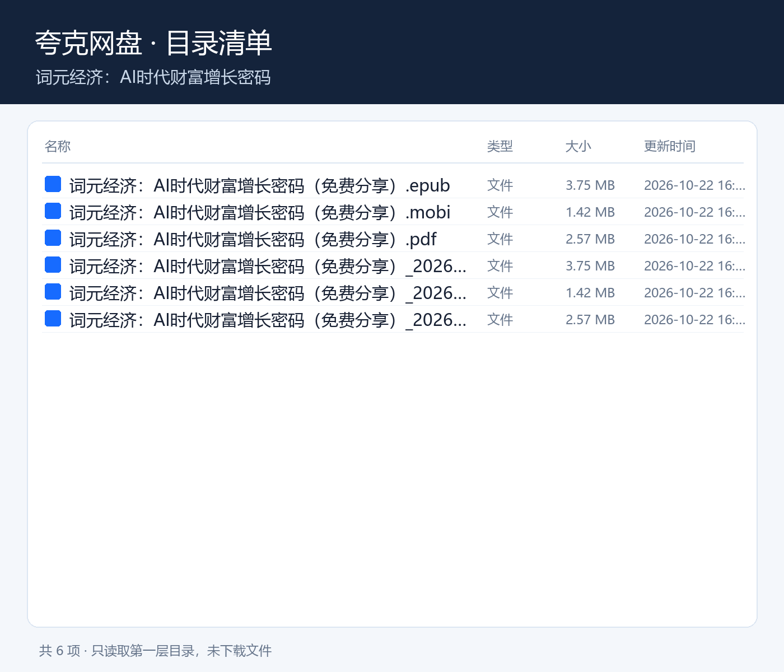Select the truncated _2026… file name sized 2.57 MB

268,320
